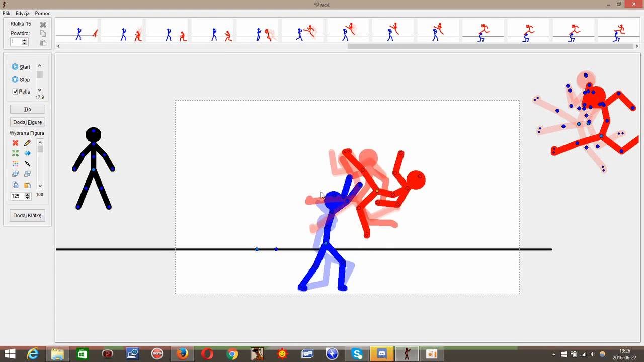Delete frame icon next to Klatka 15
This screenshot has width=644, height=362.
[43, 24]
